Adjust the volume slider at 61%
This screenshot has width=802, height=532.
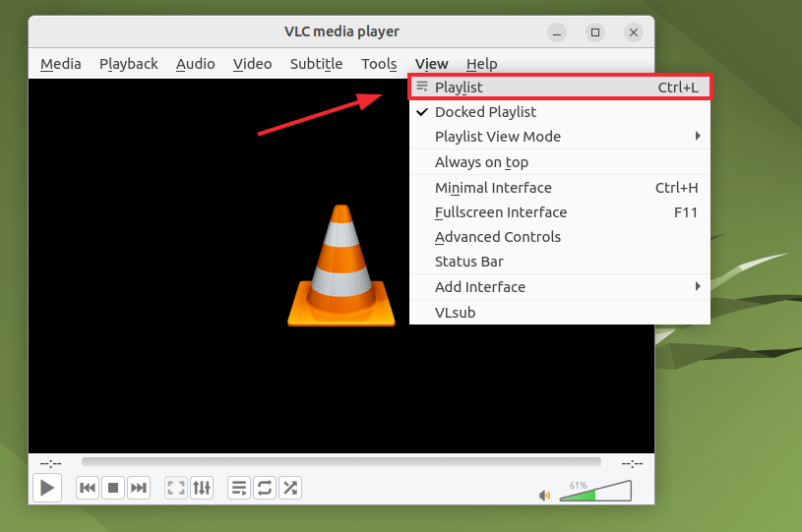pos(595,491)
